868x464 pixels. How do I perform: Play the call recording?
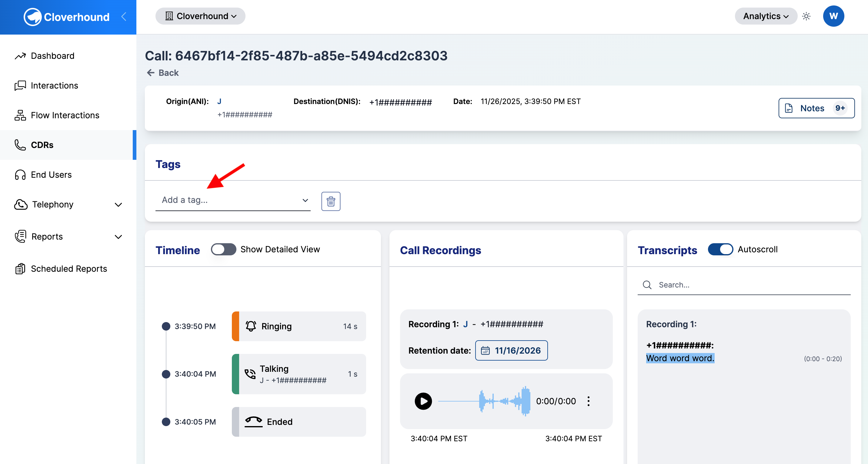(423, 401)
